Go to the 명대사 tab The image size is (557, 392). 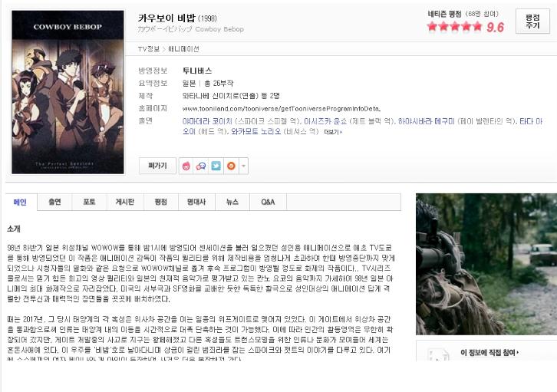coord(196,202)
